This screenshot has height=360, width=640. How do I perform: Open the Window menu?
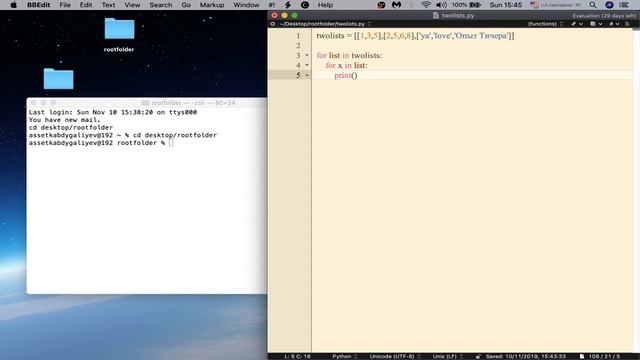tap(246, 5)
